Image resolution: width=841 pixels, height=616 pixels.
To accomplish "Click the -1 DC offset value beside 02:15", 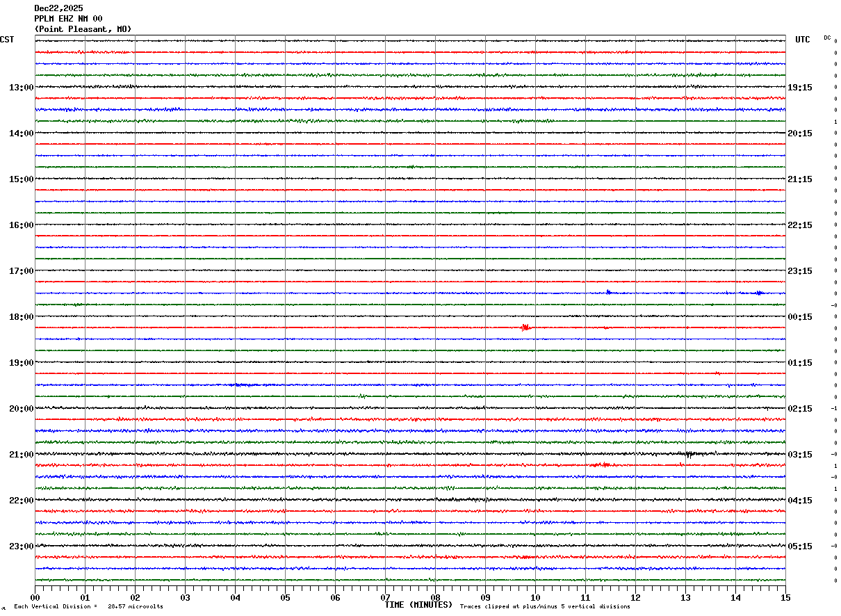I will tap(834, 409).
